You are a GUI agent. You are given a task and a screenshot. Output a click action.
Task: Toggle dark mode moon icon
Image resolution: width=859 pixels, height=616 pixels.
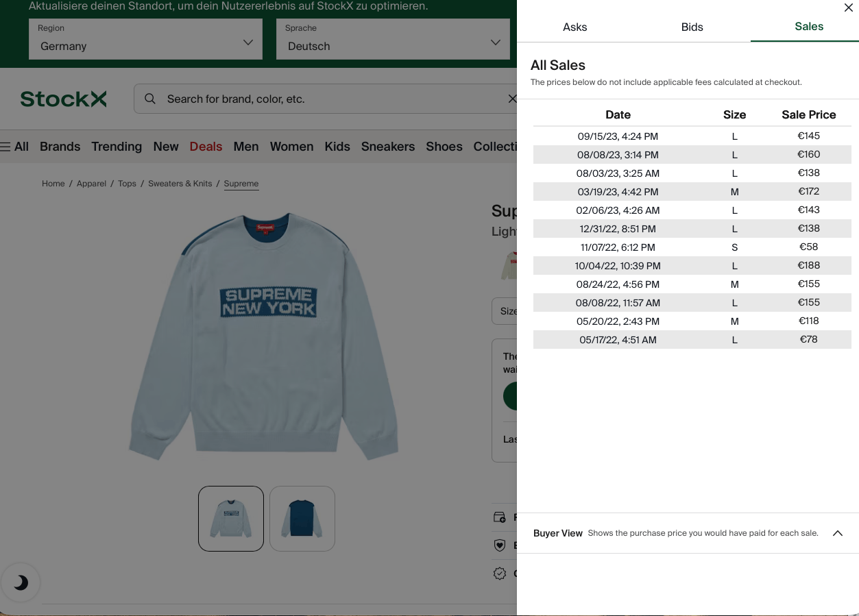(x=21, y=583)
